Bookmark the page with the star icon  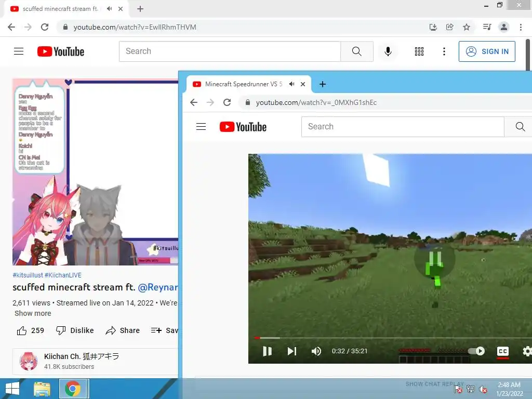(x=467, y=27)
